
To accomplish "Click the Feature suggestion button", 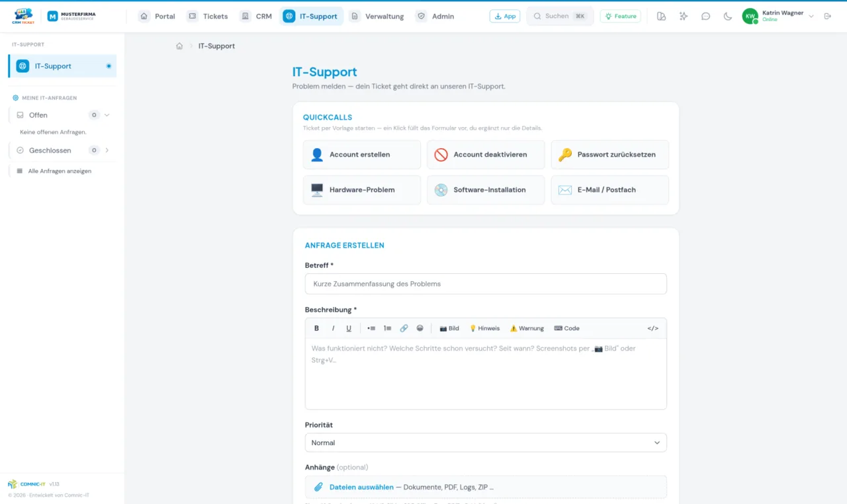I will pos(620,16).
